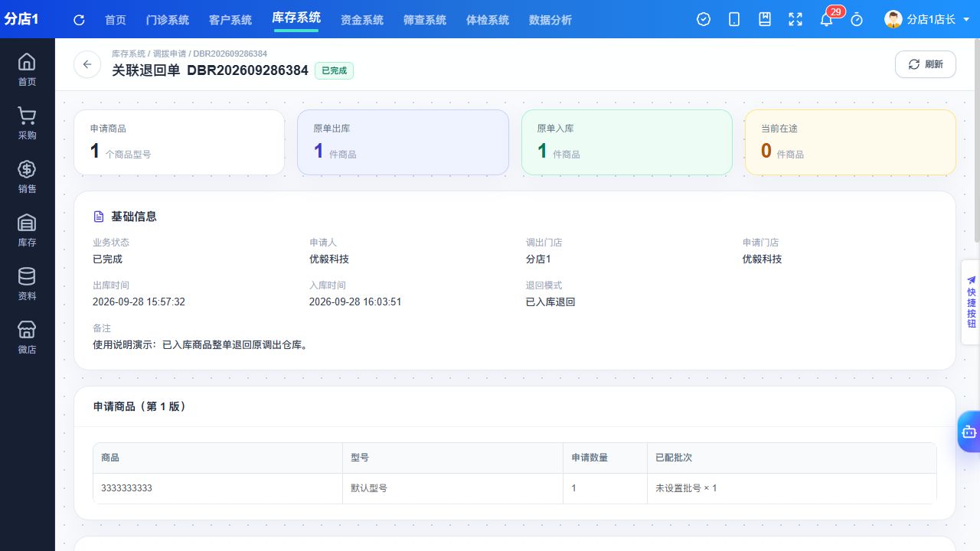Switch to the 体检系统 tab
980x551 pixels.
point(488,20)
